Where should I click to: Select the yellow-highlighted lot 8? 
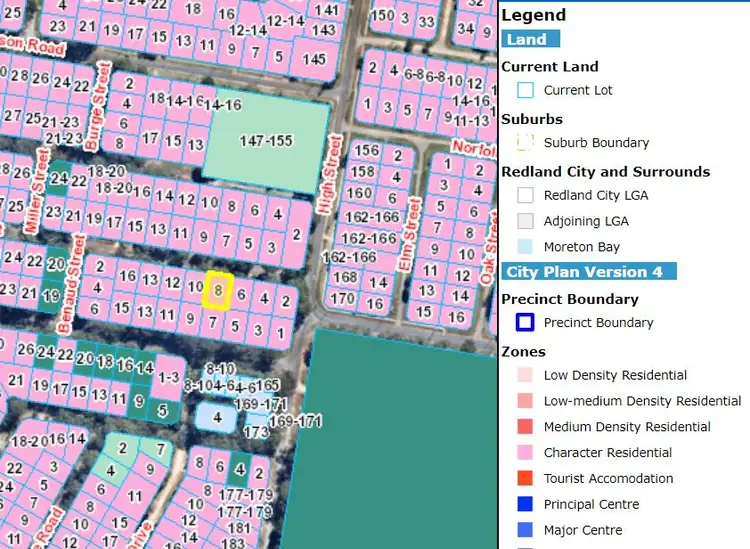(218, 289)
